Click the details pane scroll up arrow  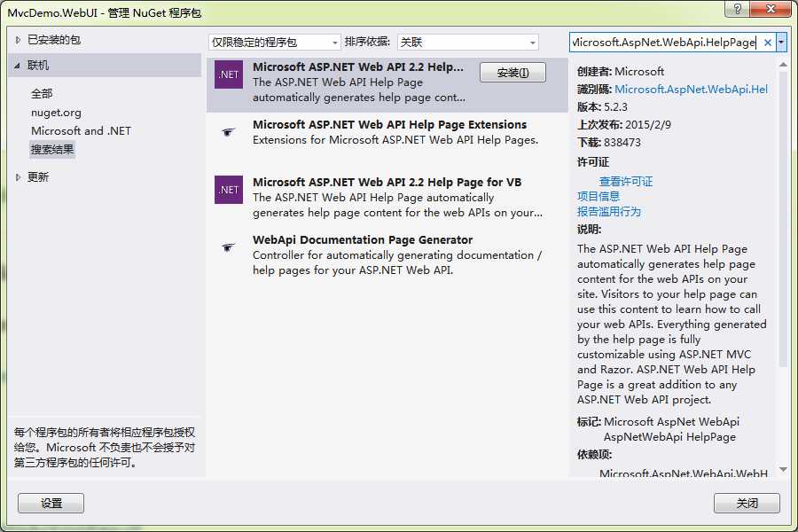pos(783,65)
